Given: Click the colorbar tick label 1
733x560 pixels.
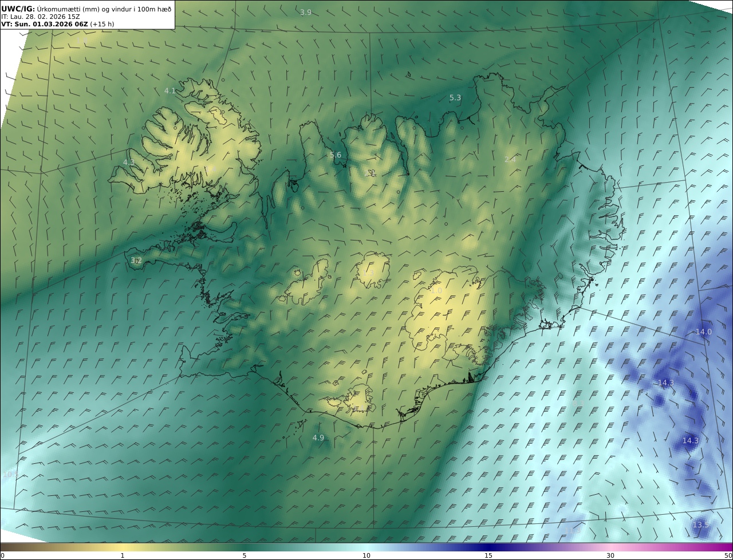Looking at the screenshot, I should point(123,555).
